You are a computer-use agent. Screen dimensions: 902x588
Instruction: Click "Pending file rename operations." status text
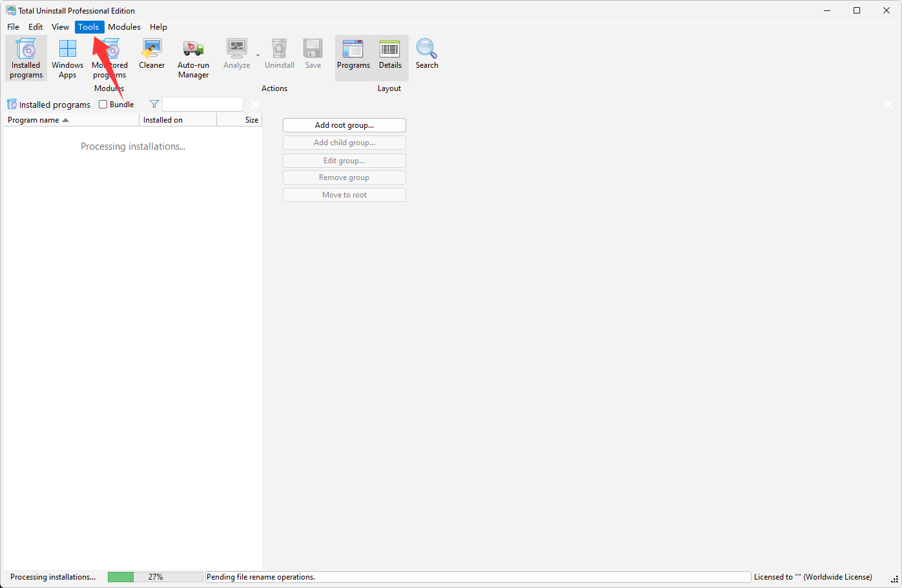coord(261,577)
